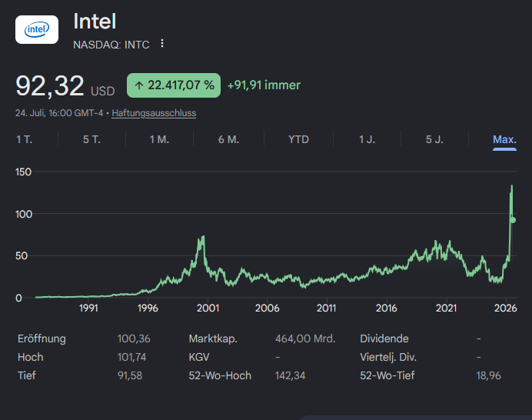Click the 24. Juli, 16:00 GMT-4 timestamp

pyautogui.click(x=59, y=113)
